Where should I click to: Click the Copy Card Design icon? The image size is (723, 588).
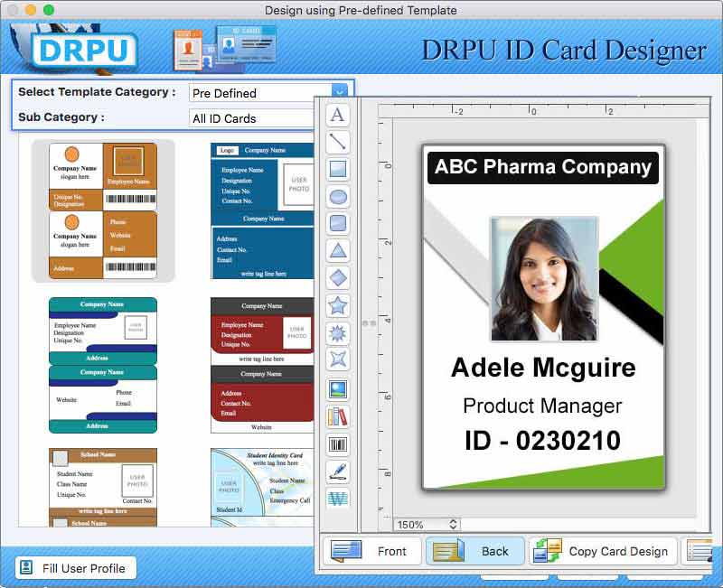click(548, 551)
